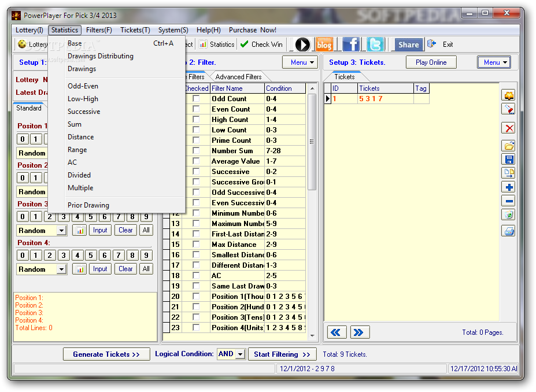Viewport: 536px width, 392px height.
Task: Click the Check Win toolbar item
Action: tap(262, 45)
